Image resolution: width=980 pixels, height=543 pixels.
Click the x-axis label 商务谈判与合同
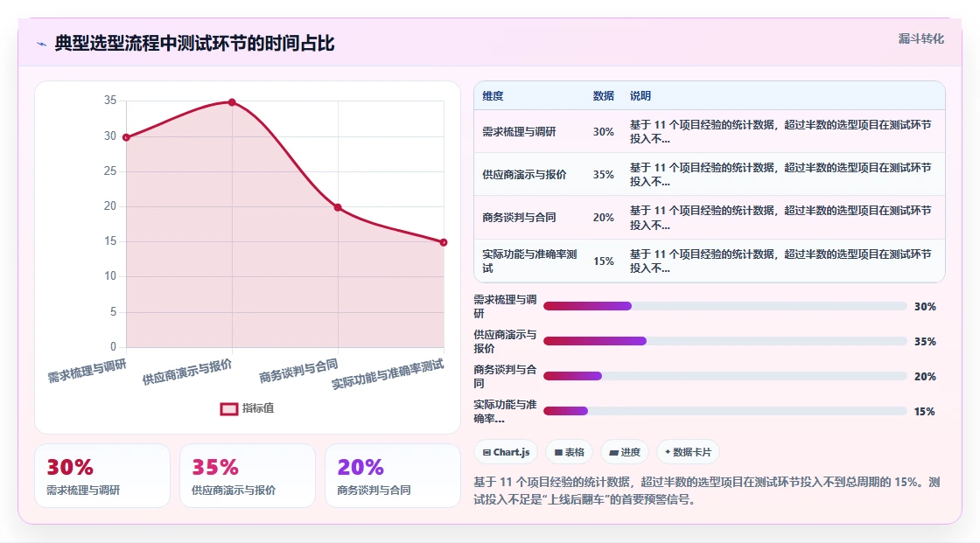click(298, 371)
